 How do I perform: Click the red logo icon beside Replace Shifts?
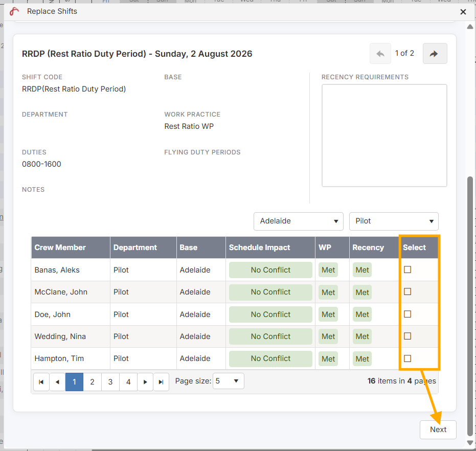coord(14,11)
